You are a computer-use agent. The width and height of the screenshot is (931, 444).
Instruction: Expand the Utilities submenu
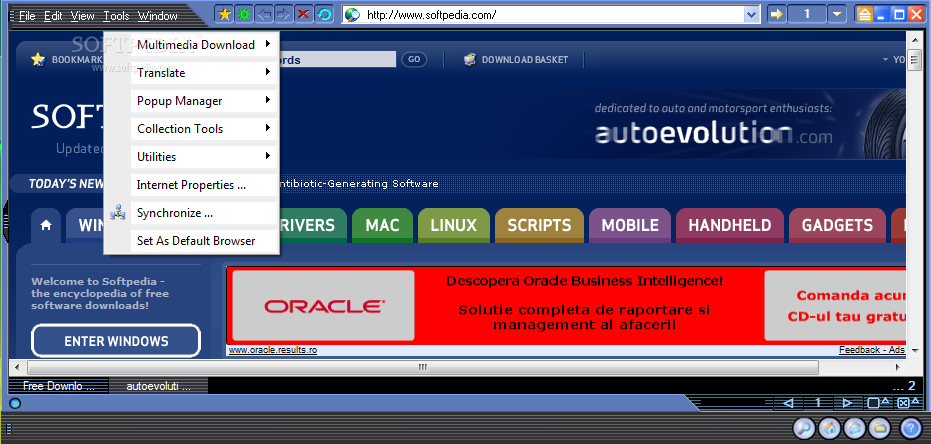[x=268, y=156]
